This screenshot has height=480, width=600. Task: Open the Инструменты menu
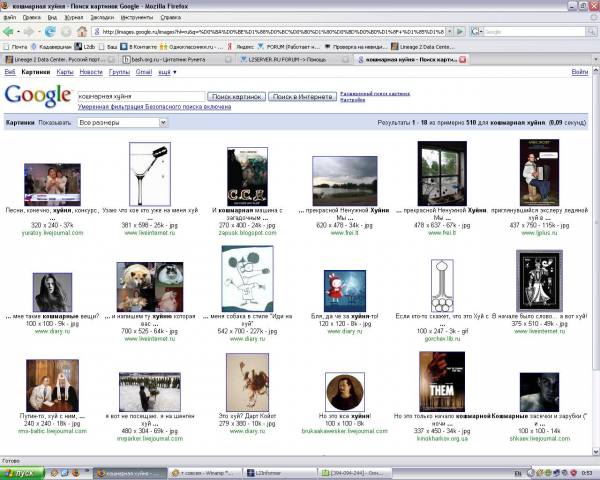click(137, 17)
